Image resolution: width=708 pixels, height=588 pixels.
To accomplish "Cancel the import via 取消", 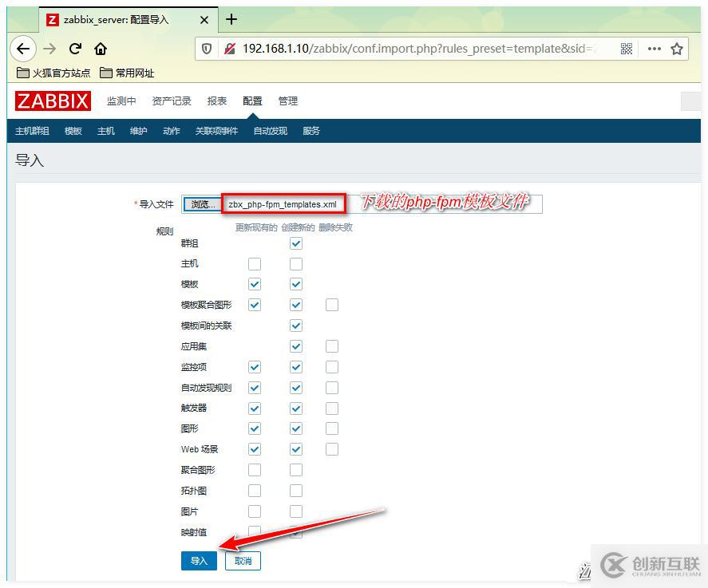I will tap(242, 561).
